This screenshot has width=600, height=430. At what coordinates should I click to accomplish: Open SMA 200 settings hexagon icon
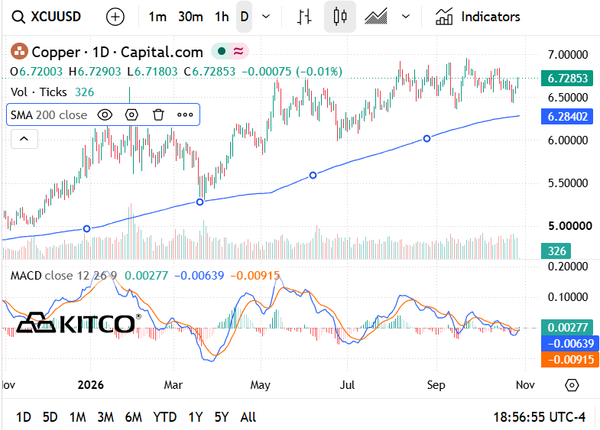pos(132,115)
